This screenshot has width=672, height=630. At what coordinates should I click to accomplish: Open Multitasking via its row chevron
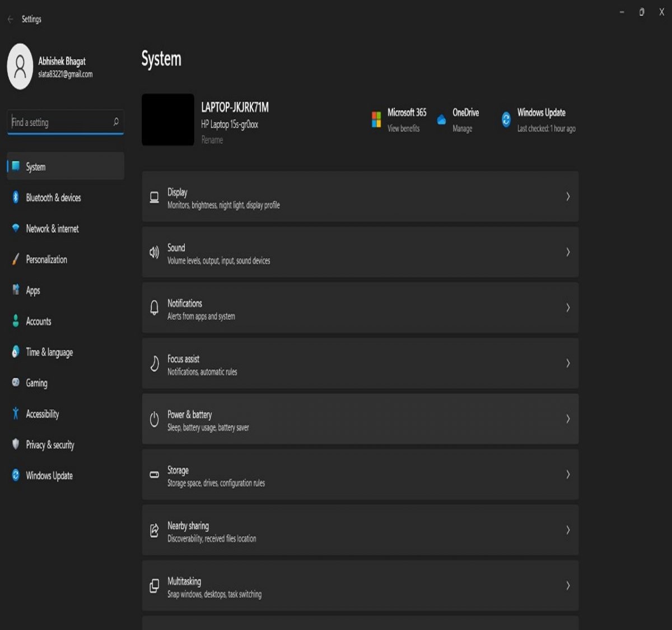pos(568,586)
